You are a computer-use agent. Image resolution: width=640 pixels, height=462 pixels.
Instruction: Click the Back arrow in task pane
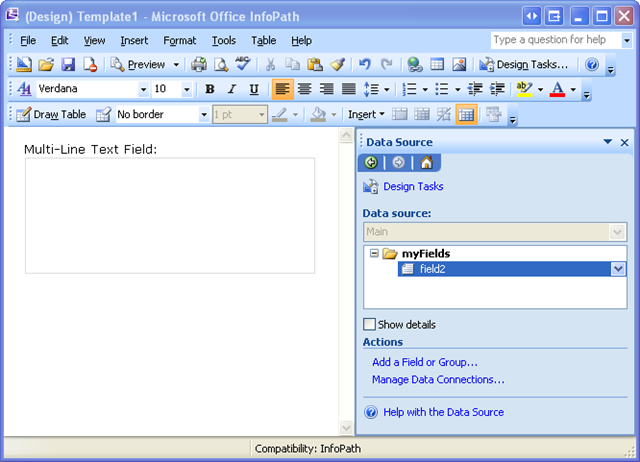click(x=372, y=163)
